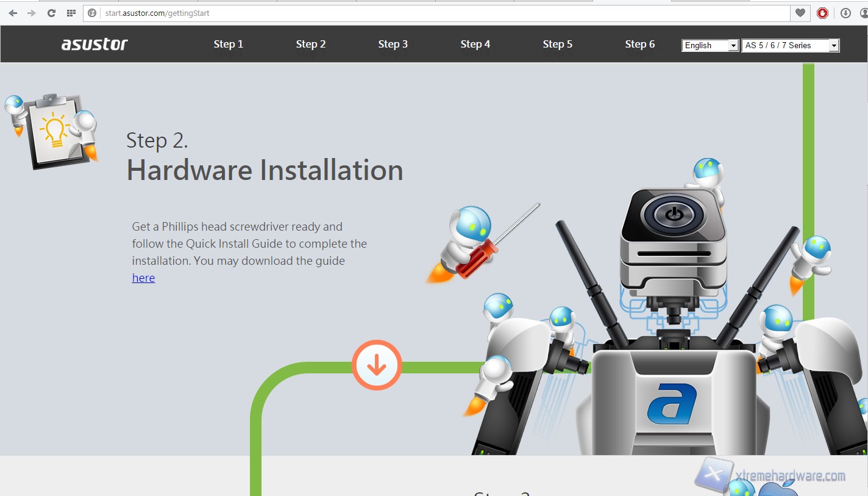Jump to Step 3 in the header
The height and width of the screenshot is (496, 868).
393,44
